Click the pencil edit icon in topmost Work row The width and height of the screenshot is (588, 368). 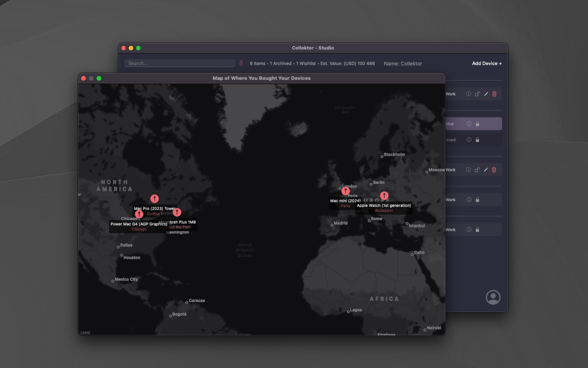tap(486, 94)
